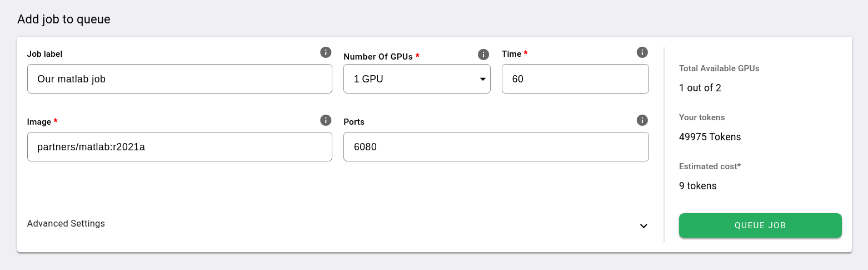The image size is (868, 270).
Task: Click the "Add job to queue" heading
Action: 64,19
